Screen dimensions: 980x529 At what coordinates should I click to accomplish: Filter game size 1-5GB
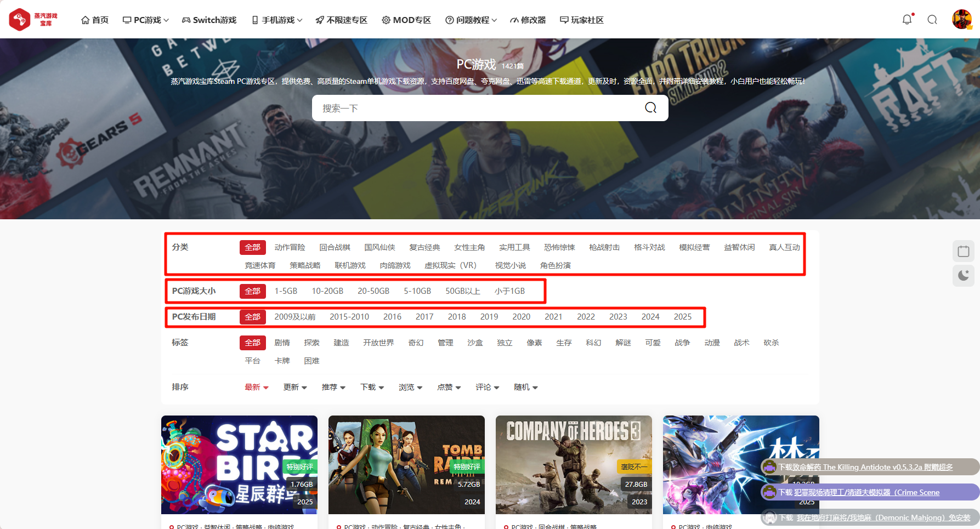pyautogui.click(x=286, y=291)
